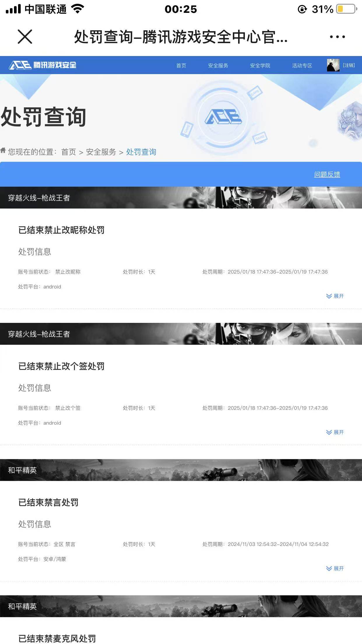
Task: Tap 账号当前状态: 禁止改昵称 text
Action: point(49,272)
